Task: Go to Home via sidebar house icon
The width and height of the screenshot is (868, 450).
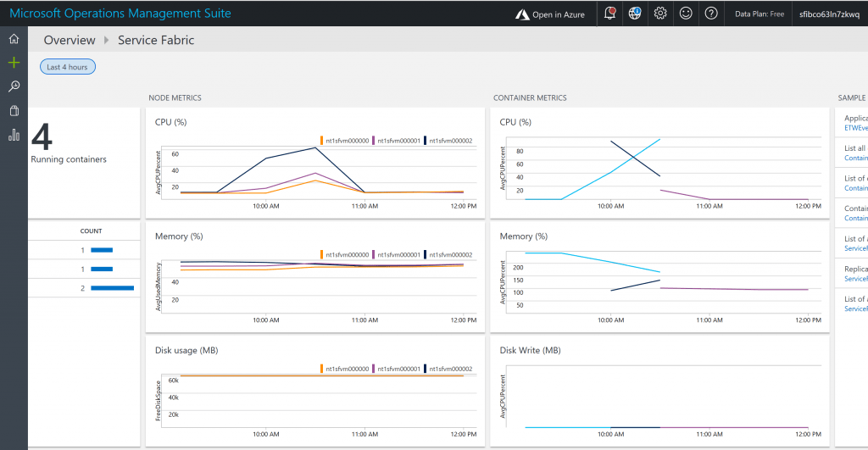Action: [x=14, y=39]
